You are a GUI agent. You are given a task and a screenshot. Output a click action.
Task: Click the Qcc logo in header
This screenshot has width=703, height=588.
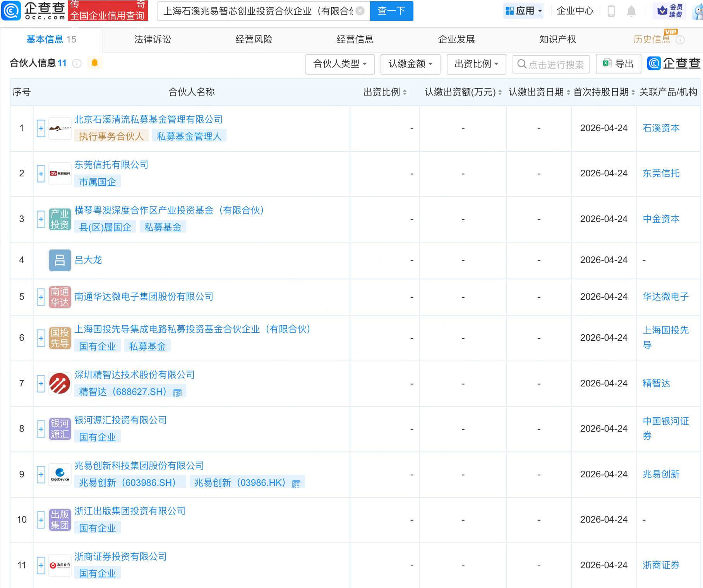click(33, 10)
